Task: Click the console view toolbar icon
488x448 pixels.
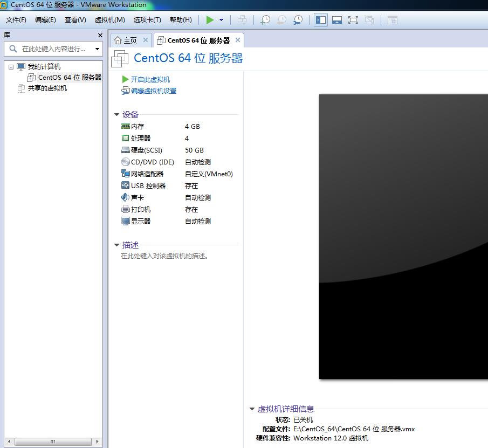Action: (x=393, y=20)
